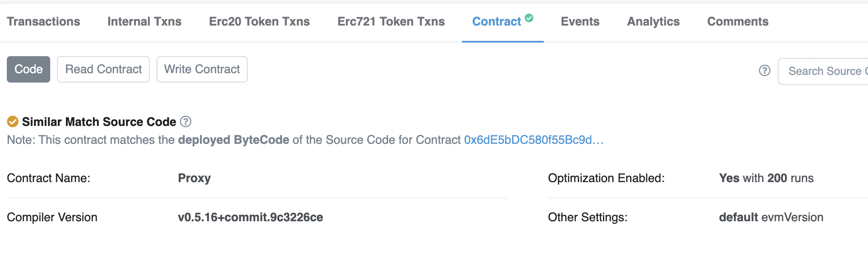The image size is (868, 274).
Task: Open the Read Contract view
Action: (x=103, y=69)
